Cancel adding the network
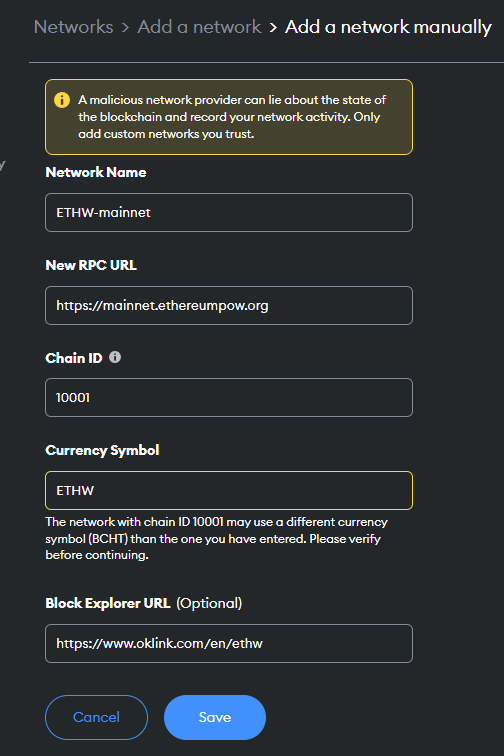The image size is (504, 756). [x=96, y=717]
